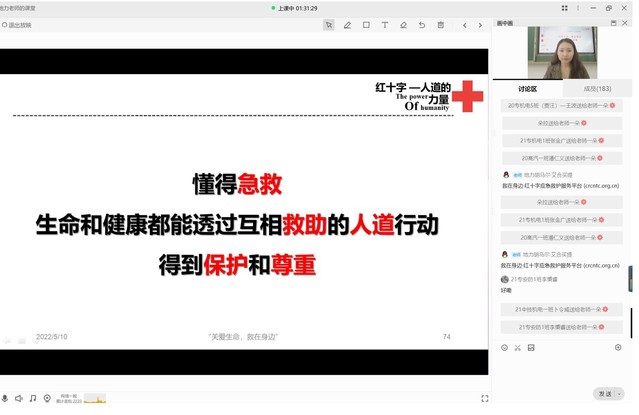Image resolution: width=639 pixels, height=415 pixels.
Task: Go to the previous slide
Action: (x=465, y=25)
